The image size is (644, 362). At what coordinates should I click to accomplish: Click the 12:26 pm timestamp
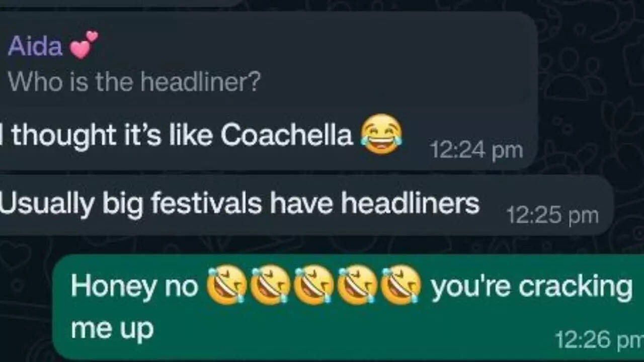click(599, 340)
